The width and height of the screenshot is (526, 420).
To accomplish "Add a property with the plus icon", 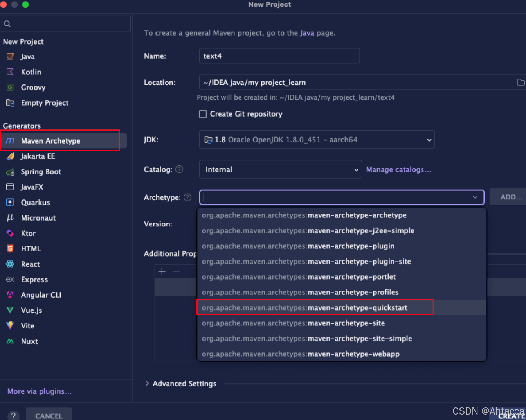I will pyautogui.click(x=162, y=271).
